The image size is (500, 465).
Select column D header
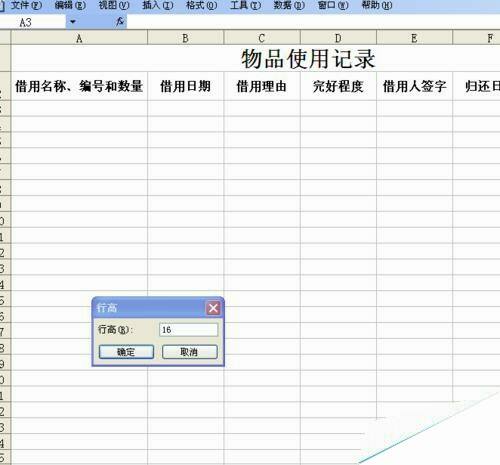click(x=338, y=38)
